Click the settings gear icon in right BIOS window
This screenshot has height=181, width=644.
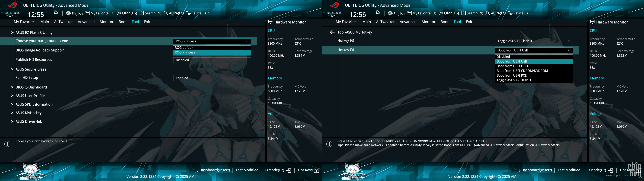point(378,12)
